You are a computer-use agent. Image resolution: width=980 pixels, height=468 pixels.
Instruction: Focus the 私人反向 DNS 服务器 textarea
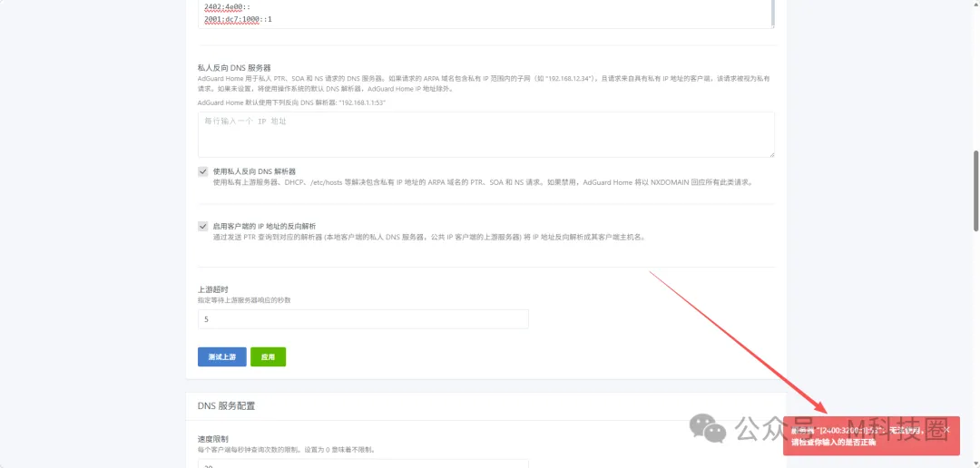(486, 134)
